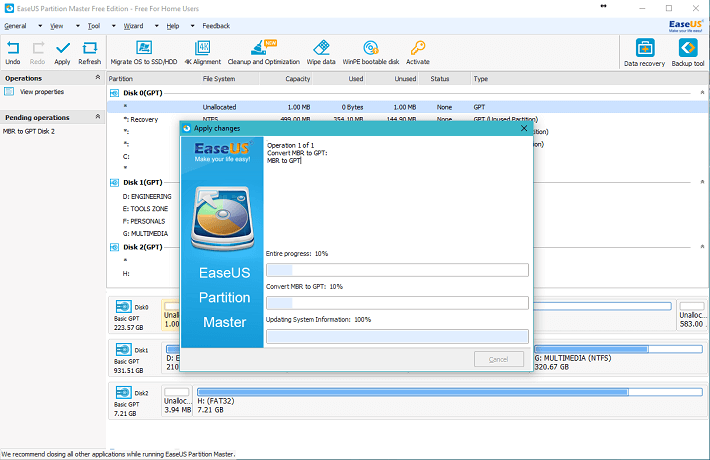This screenshot has height=460, width=710.
Task: Open the View menu
Action: 57,26
